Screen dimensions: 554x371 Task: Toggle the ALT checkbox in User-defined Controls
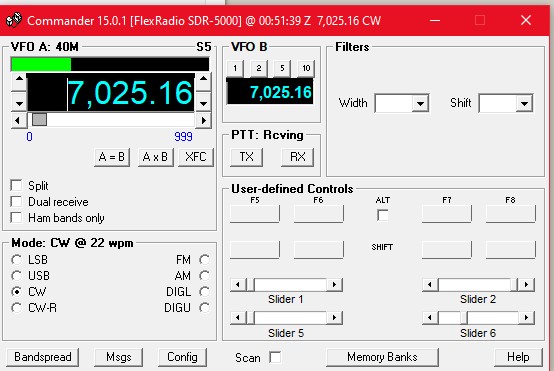pyautogui.click(x=383, y=215)
